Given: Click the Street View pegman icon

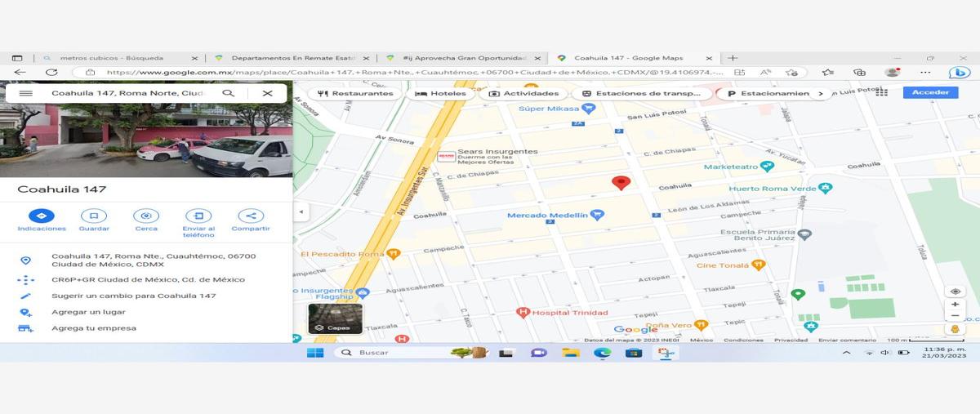Looking at the screenshot, I should 955,329.
